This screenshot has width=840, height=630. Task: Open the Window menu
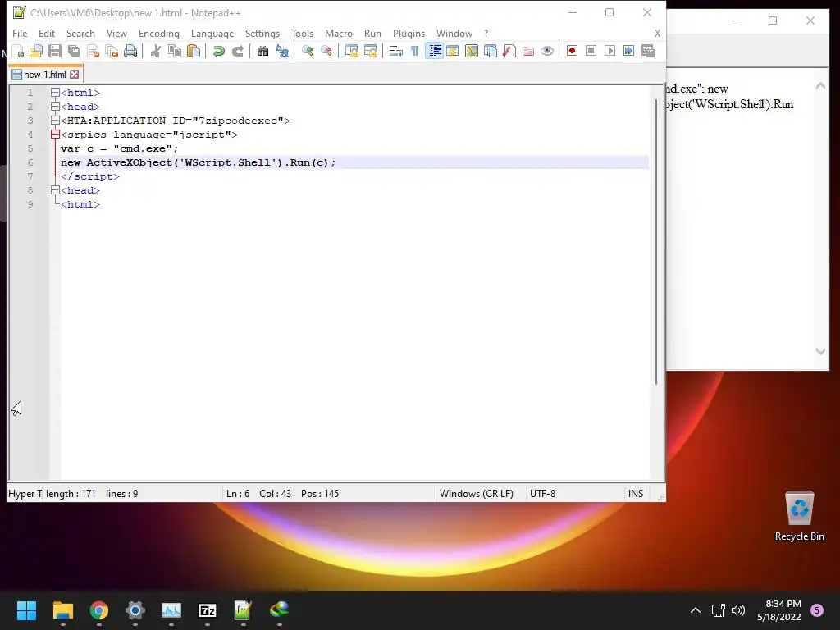(x=454, y=33)
